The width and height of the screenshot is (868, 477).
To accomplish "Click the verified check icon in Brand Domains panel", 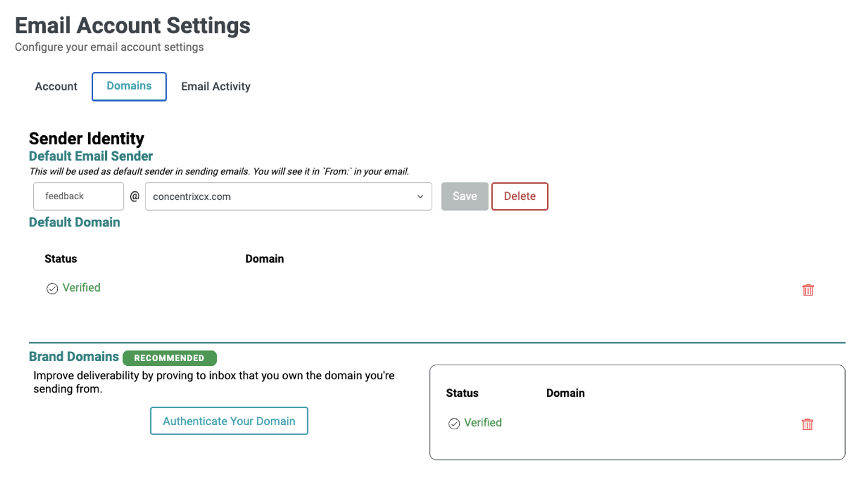I will (453, 423).
